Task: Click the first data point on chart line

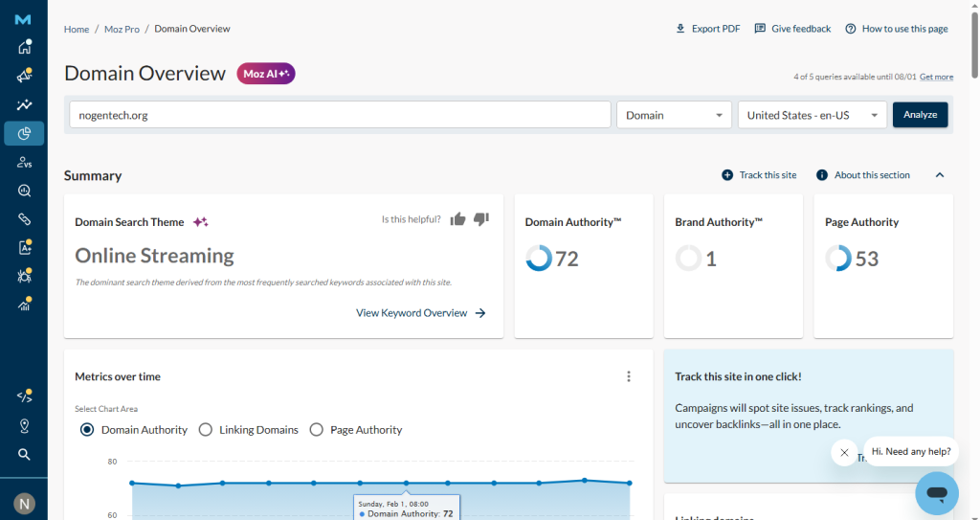Action: (132, 483)
